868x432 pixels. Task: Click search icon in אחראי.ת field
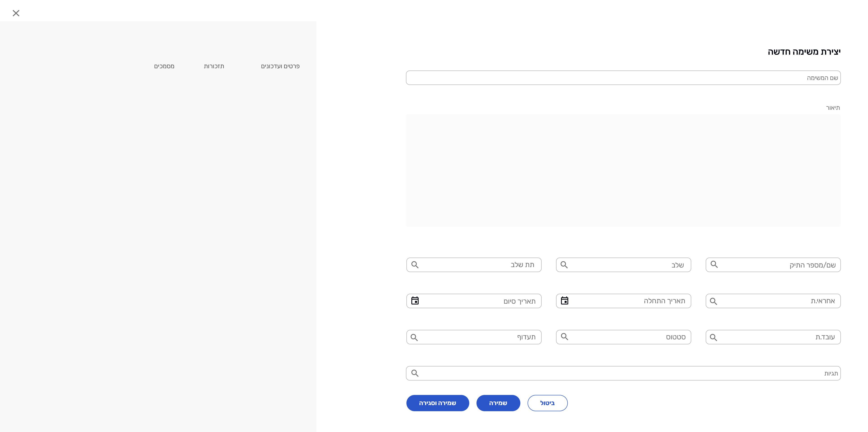713,301
